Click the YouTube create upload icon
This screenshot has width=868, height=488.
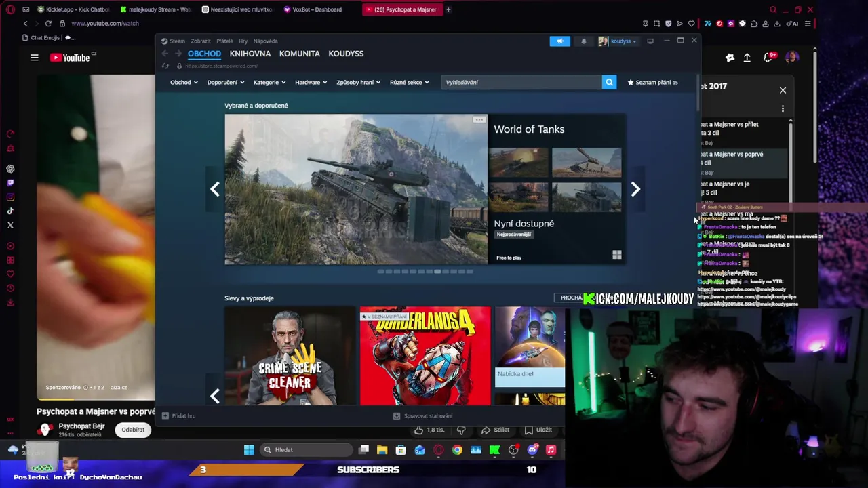pos(747,58)
